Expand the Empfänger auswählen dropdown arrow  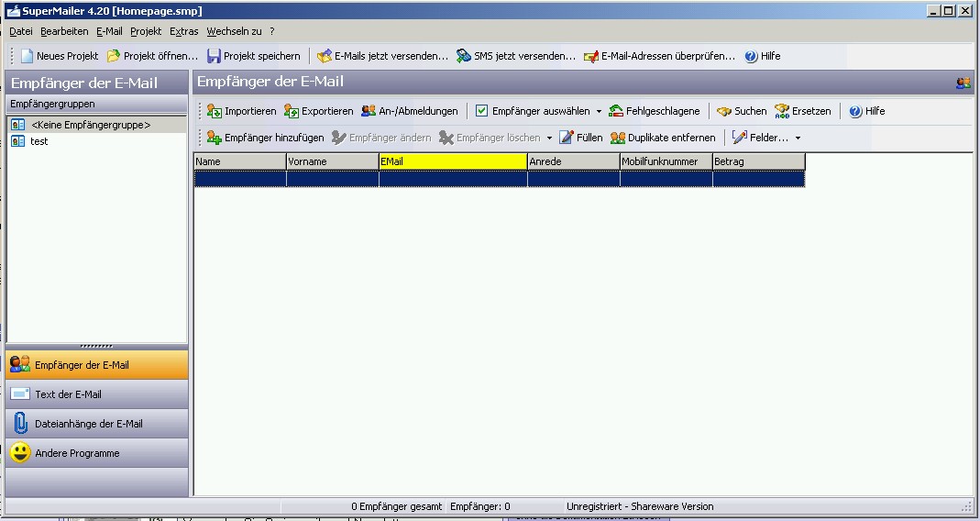click(599, 111)
